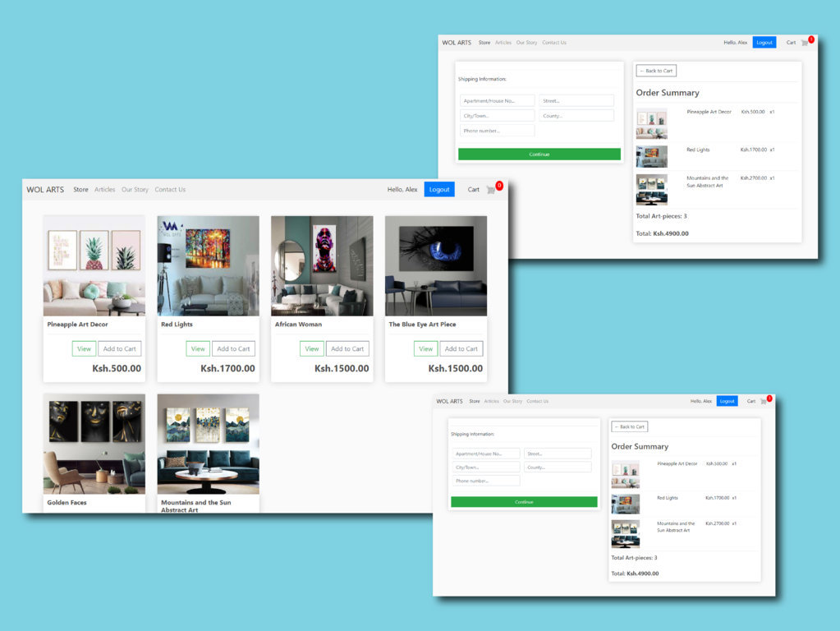The image size is (840, 631).
Task: Open Contact Us in the store page navbar
Action: click(x=170, y=190)
